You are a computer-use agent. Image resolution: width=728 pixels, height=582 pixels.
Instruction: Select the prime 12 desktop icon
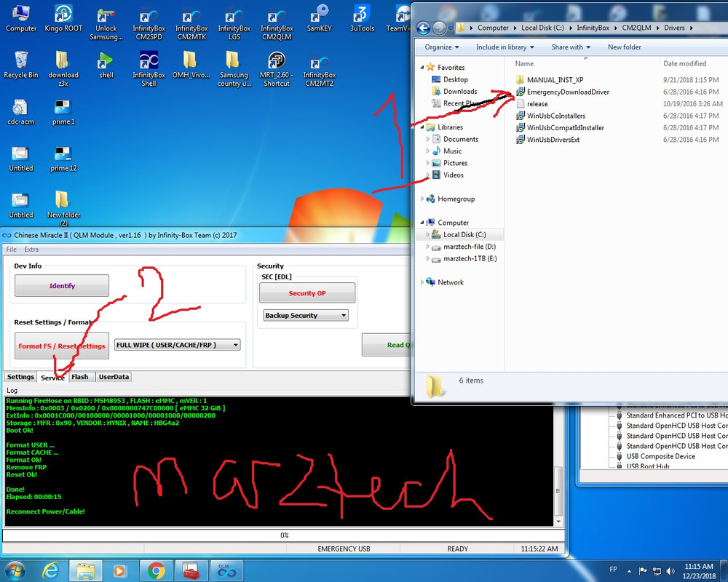click(x=63, y=159)
